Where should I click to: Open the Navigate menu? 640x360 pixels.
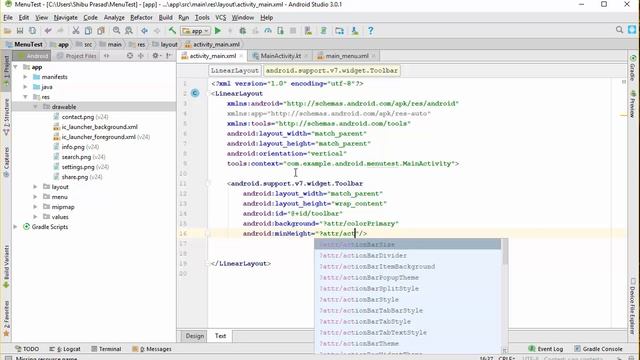pyautogui.click(x=65, y=18)
